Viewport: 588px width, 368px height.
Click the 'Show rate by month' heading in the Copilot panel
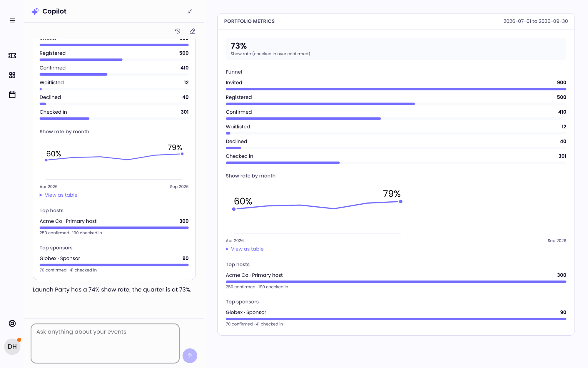(64, 132)
